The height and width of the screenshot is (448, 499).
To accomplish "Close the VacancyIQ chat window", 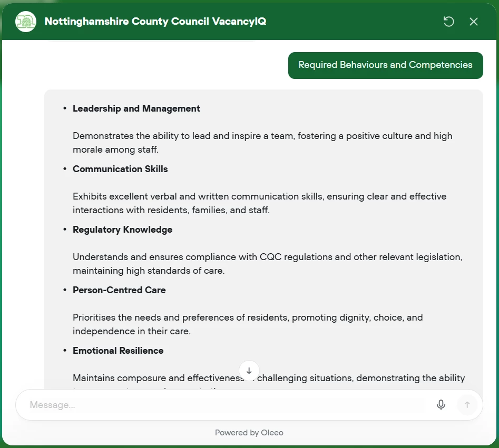I will click(474, 22).
